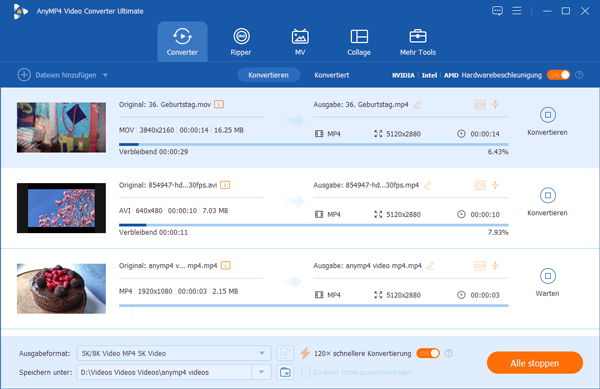Stop converting 36. Geburtstag.mov

[548, 115]
